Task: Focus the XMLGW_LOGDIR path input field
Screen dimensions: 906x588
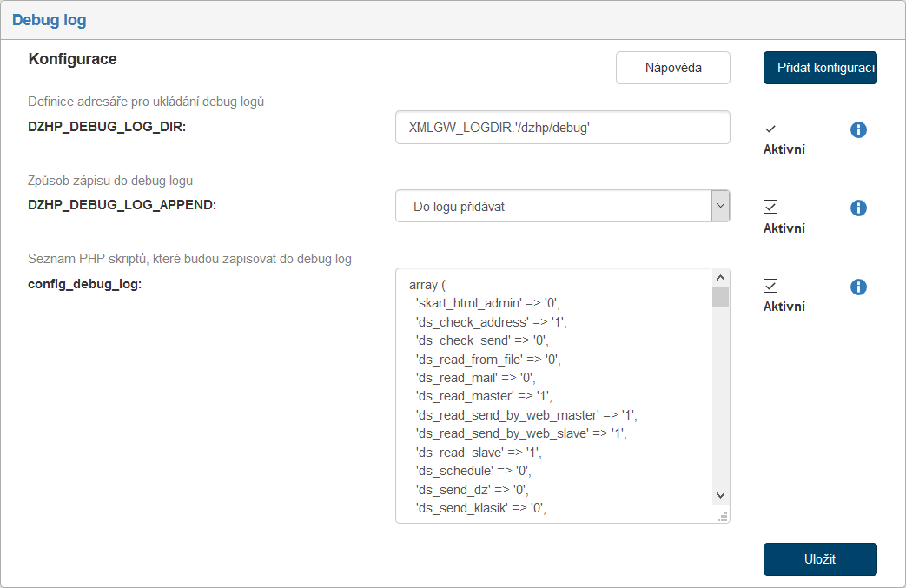Action: tap(562, 127)
